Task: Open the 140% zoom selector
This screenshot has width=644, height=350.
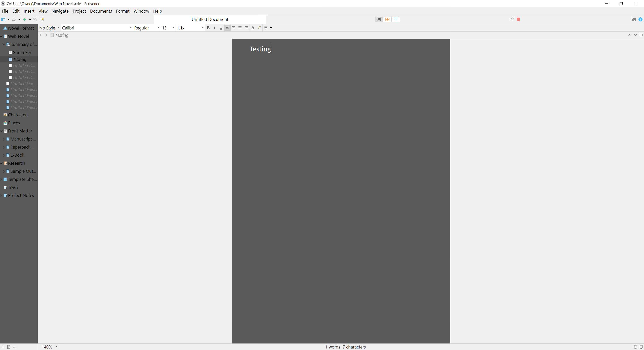Action: pyautogui.click(x=50, y=347)
